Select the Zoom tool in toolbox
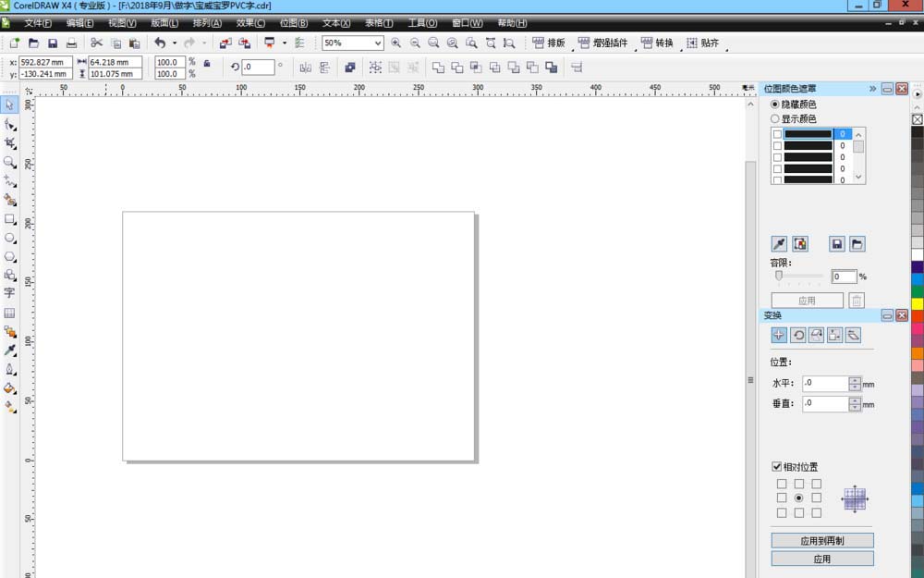 pyautogui.click(x=9, y=162)
